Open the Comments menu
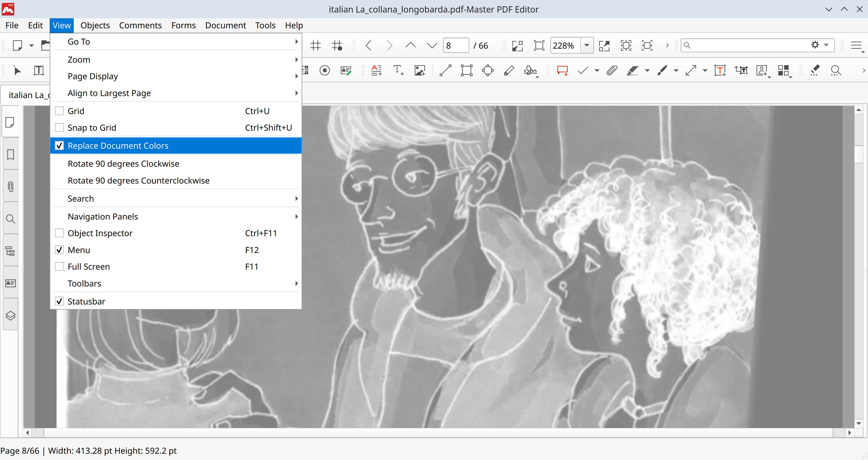The width and height of the screenshot is (868, 460). pos(140,25)
